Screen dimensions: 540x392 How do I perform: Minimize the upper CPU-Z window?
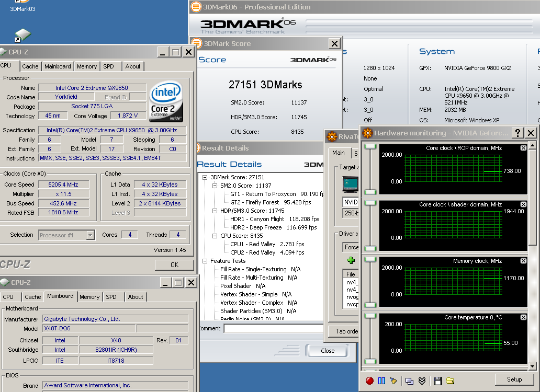pyautogui.click(x=163, y=52)
